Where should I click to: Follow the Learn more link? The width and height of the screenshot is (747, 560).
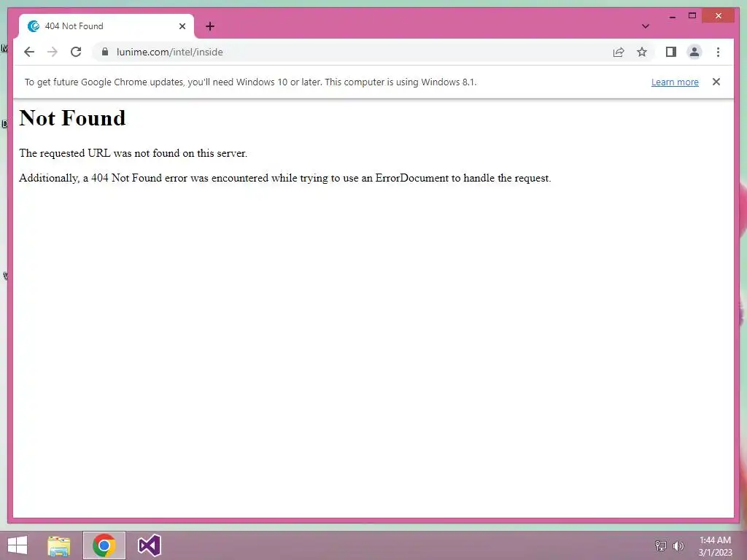click(x=675, y=82)
